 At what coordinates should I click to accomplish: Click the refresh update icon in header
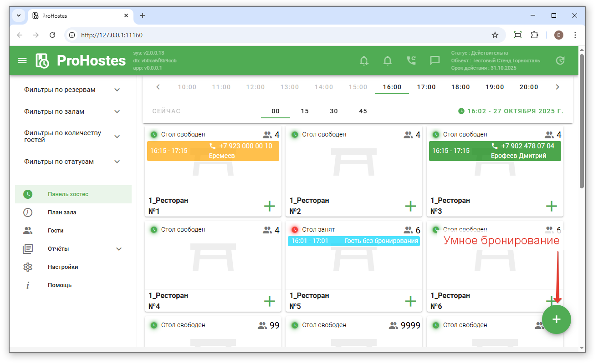point(561,61)
